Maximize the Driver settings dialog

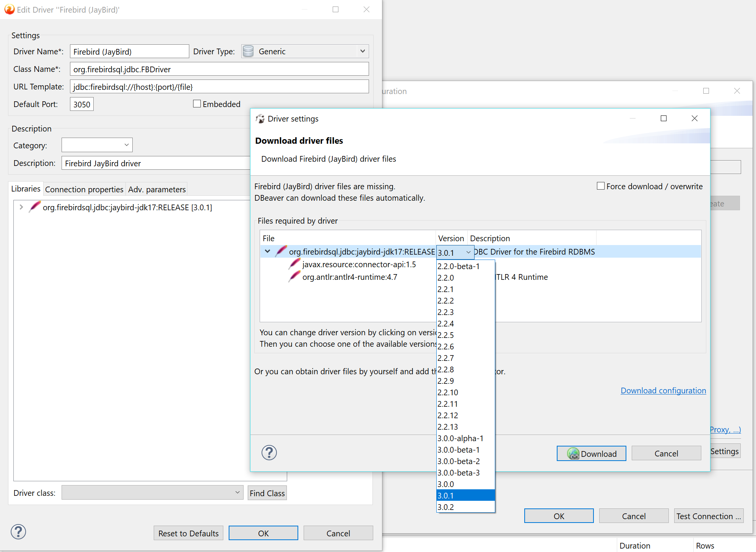click(x=663, y=119)
